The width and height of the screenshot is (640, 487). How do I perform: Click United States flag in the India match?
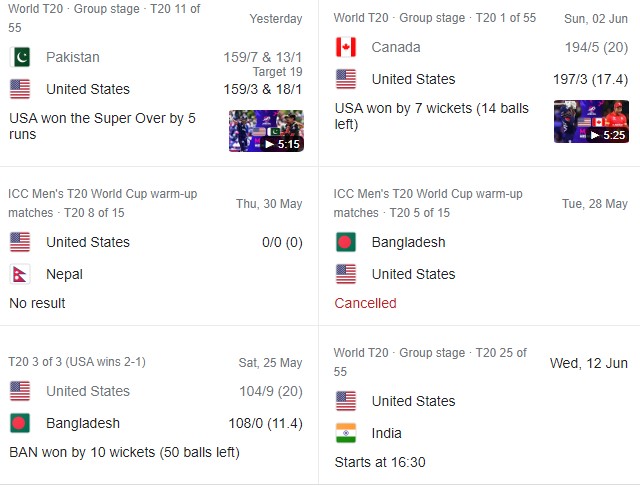[x=346, y=401]
